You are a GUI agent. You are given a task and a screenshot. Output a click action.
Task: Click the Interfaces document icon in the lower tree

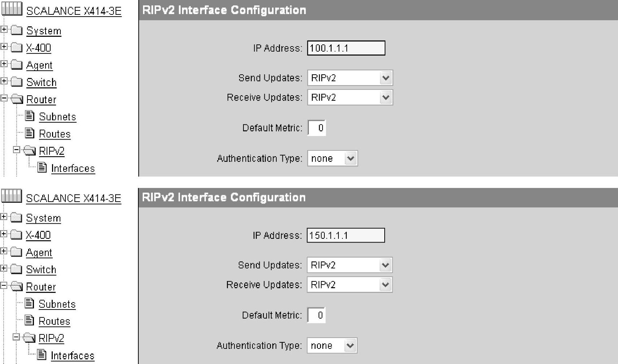(x=42, y=355)
